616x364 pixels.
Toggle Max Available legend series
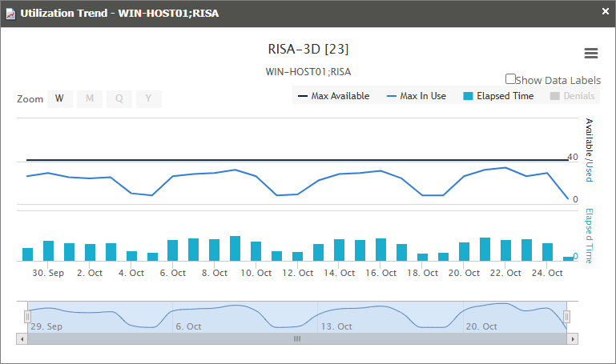(333, 96)
